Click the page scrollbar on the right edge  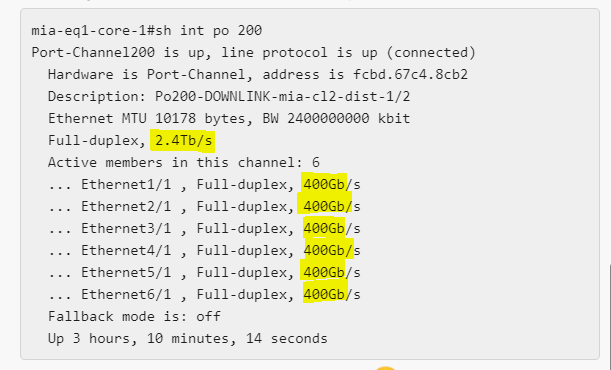[610, 317]
